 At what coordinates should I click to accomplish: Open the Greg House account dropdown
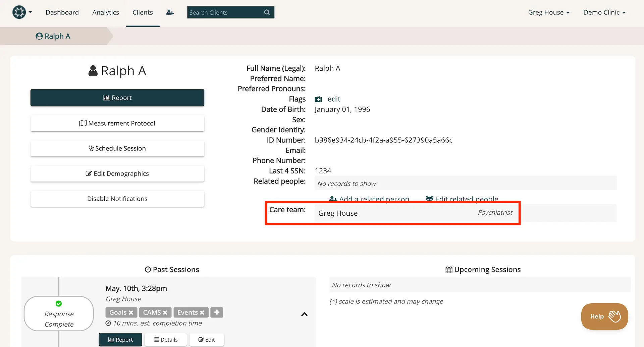click(x=549, y=12)
